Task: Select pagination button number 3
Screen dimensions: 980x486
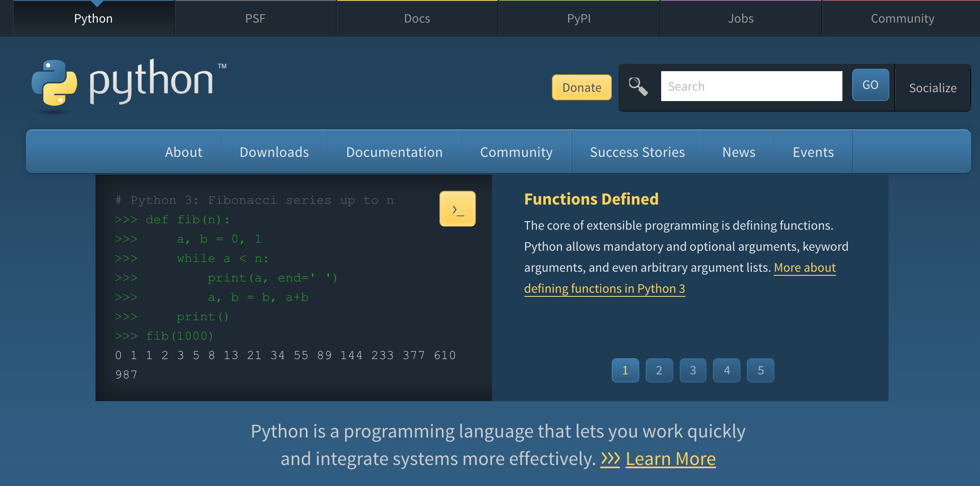Action: 692,369
